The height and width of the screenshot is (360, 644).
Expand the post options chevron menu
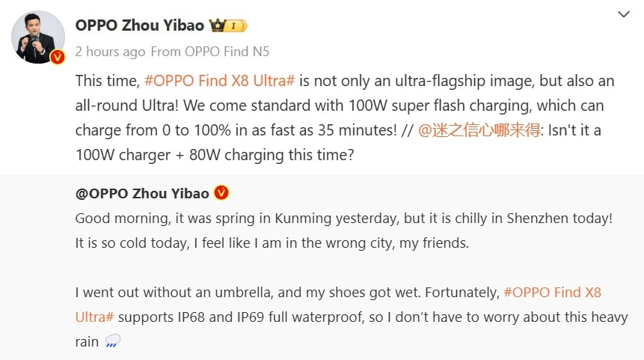click(x=624, y=14)
